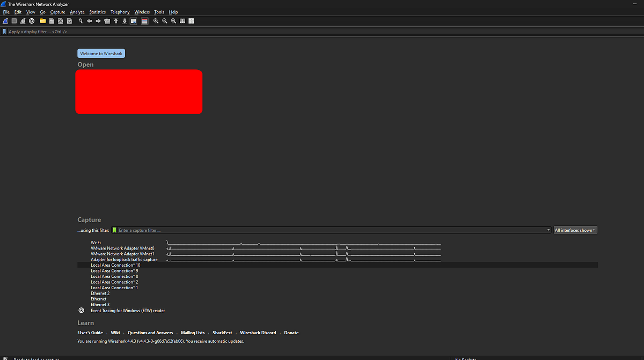Toggle automatic scrolling in live capture
Viewport: 644px width, 360px height.
point(133,21)
